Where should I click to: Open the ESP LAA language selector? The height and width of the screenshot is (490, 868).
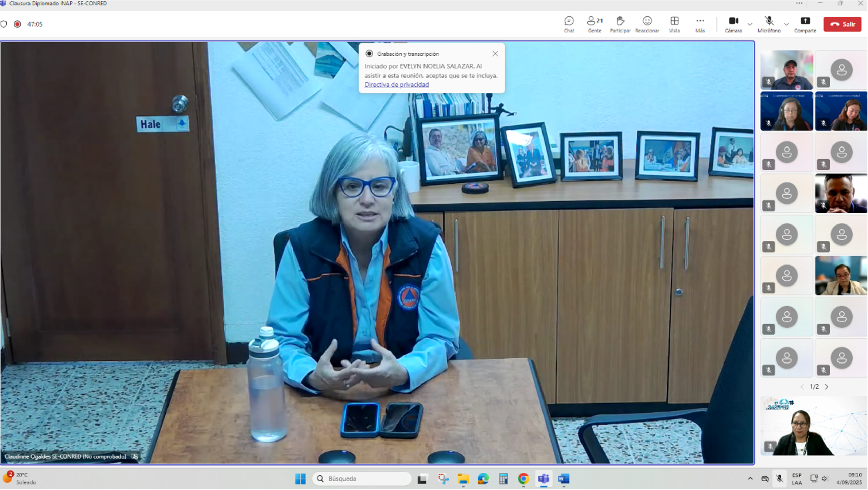(x=797, y=479)
